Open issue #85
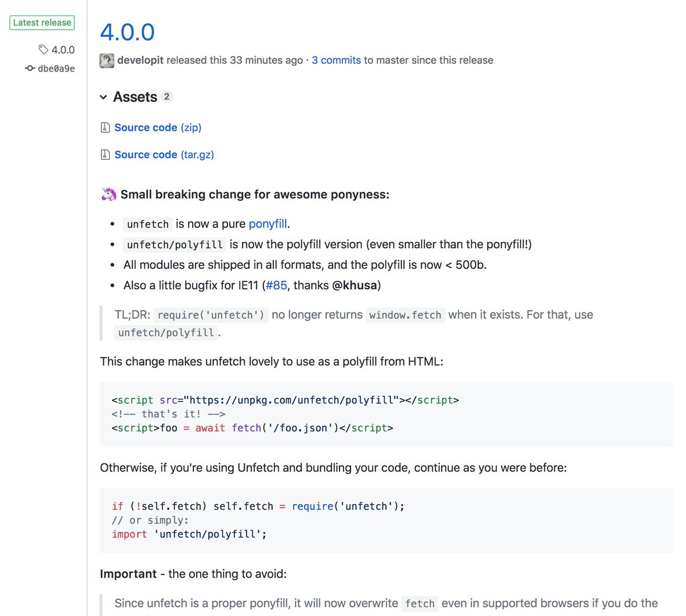 click(x=276, y=285)
